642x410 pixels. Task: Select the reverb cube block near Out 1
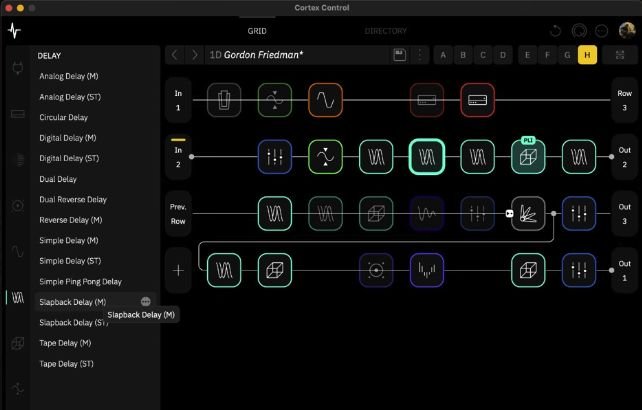[528, 270]
